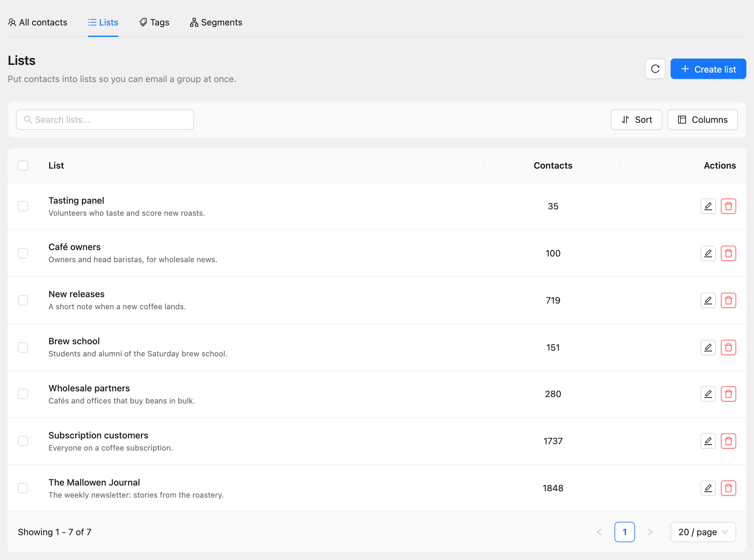The width and height of the screenshot is (754, 560).
Task: Select all lists with header checkbox
Action: point(23,165)
